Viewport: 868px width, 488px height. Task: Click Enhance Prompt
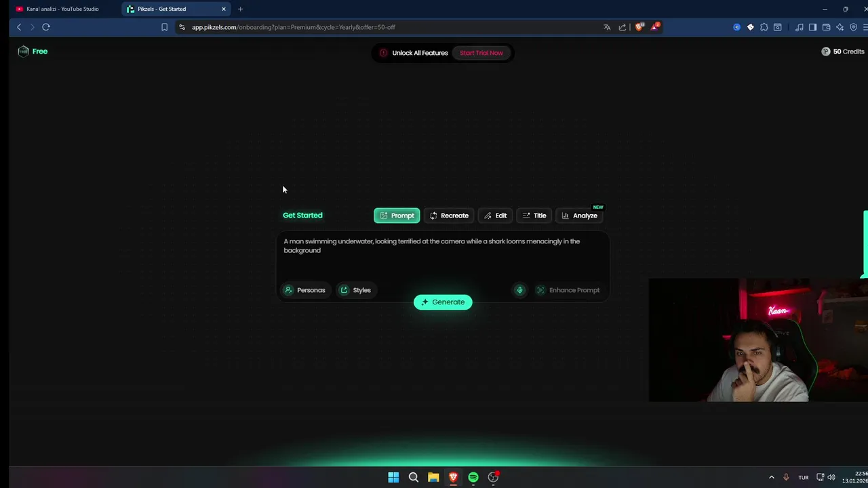568,290
